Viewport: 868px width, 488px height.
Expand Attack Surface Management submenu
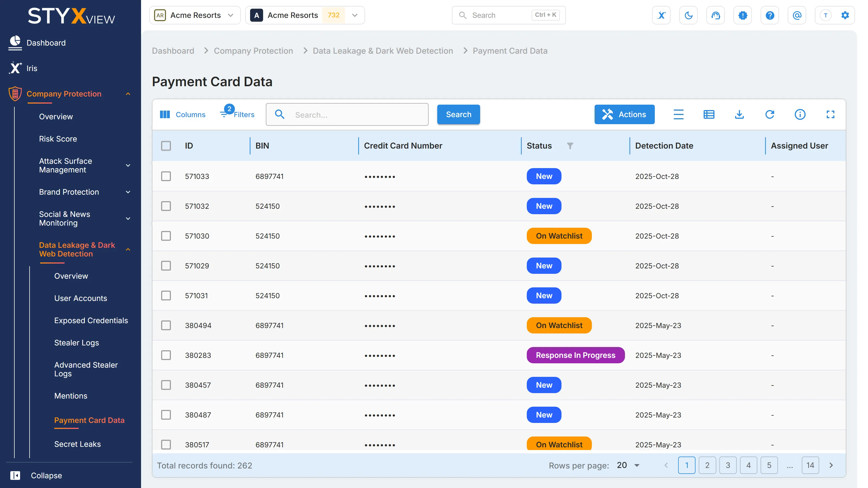pyautogui.click(x=128, y=165)
